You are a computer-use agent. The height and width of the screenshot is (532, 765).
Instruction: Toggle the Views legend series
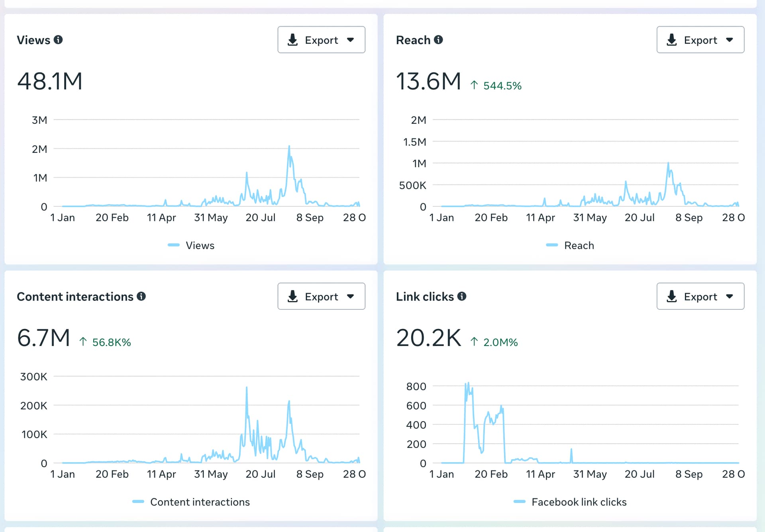[200, 245]
